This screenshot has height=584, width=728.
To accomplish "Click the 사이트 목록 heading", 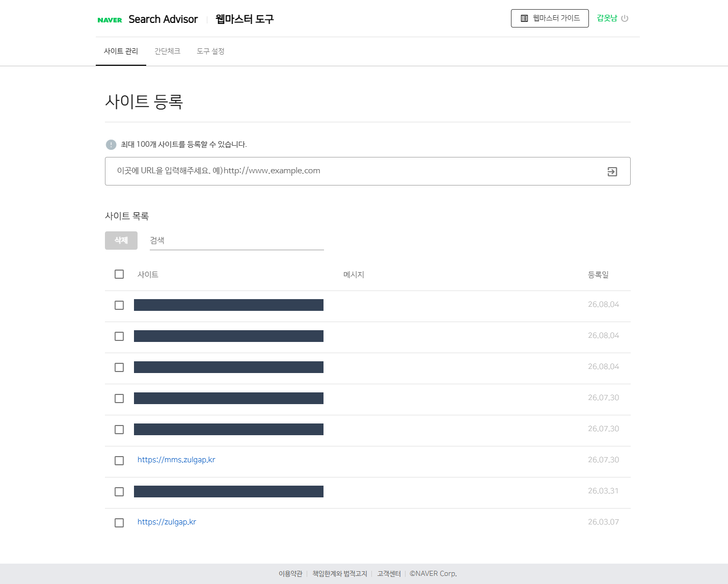I will [127, 216].
